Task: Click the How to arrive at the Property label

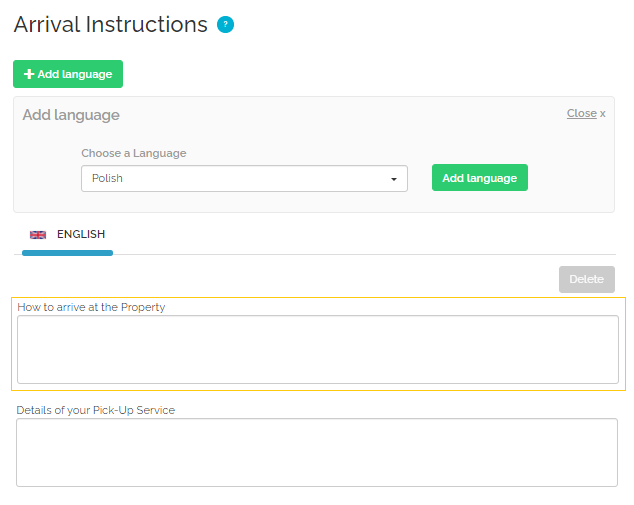Action: click(91, 307)
